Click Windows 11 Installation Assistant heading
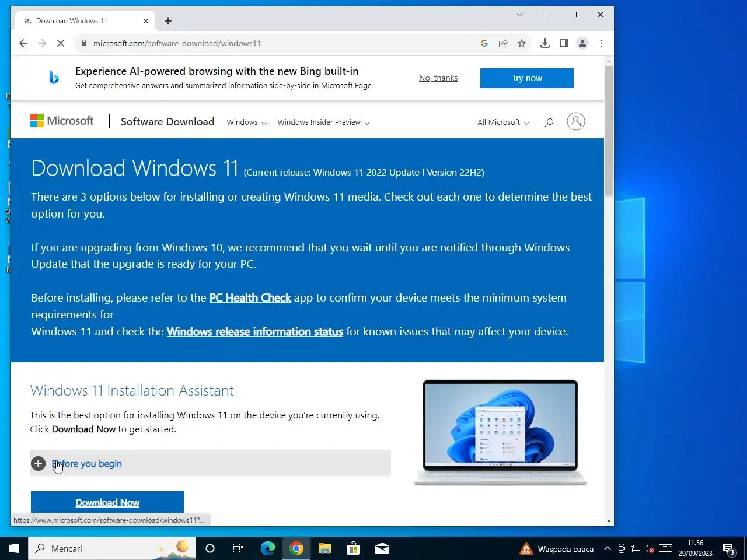 pos(132,390)
